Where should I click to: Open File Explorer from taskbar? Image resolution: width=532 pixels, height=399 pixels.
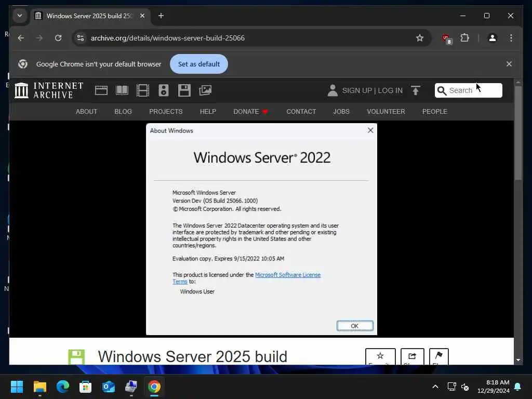point(39,387)
